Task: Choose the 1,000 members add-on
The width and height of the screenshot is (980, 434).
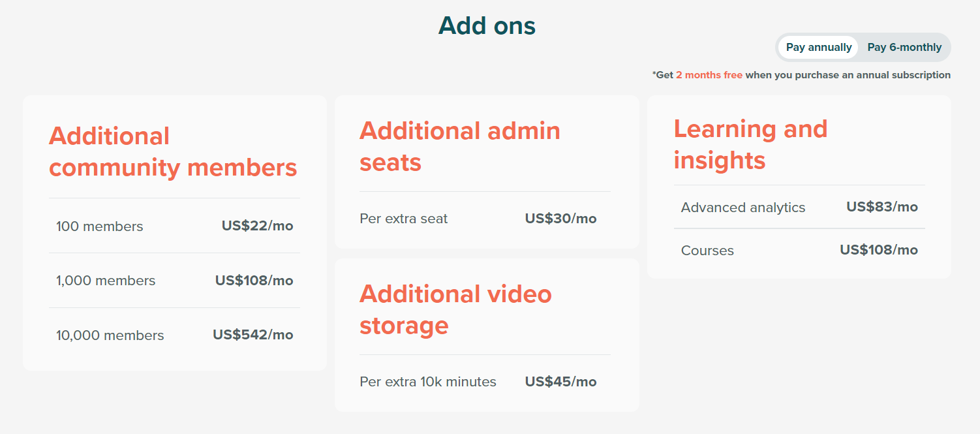Action: click(105, 281)
